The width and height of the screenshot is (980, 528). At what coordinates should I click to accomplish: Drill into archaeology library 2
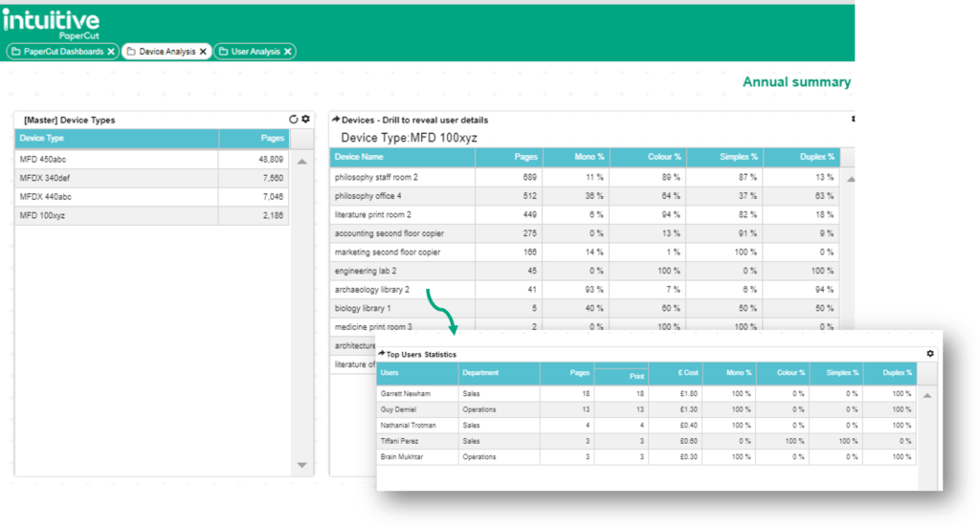pos(585,290)
